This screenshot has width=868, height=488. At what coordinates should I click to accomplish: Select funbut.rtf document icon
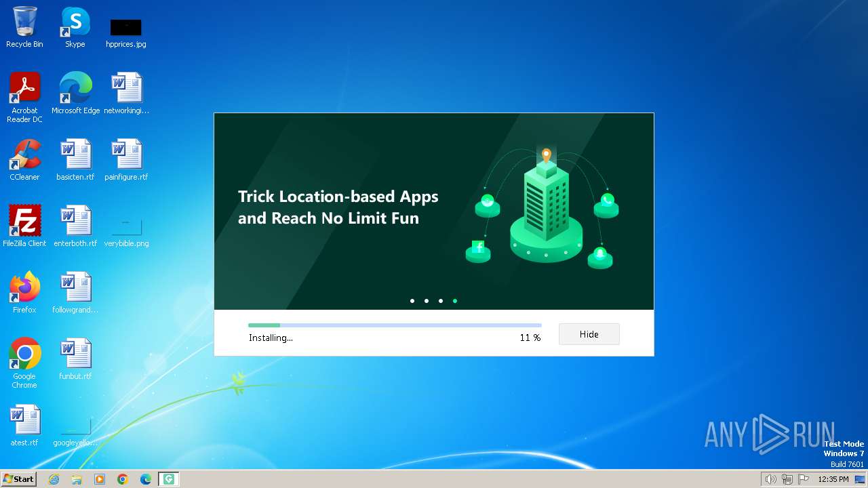(x=75, y=359)
